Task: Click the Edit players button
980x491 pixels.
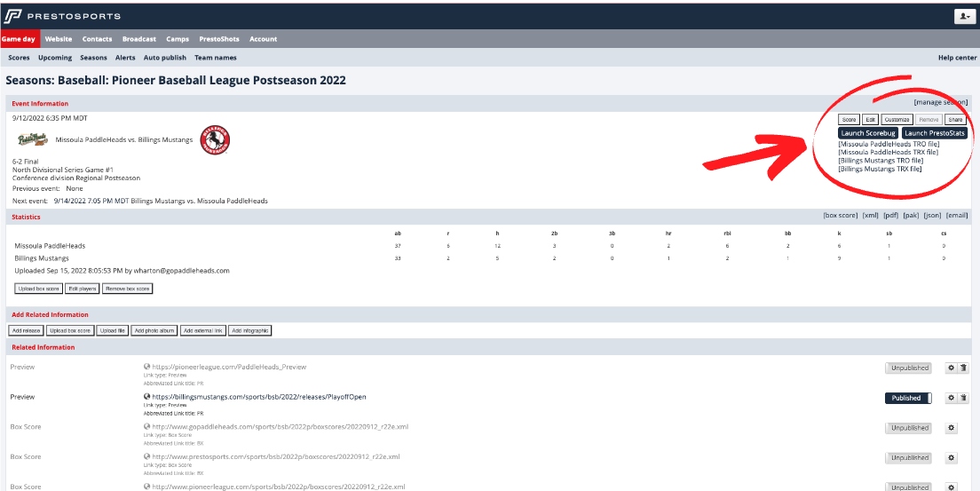Action: click(83, 289)
